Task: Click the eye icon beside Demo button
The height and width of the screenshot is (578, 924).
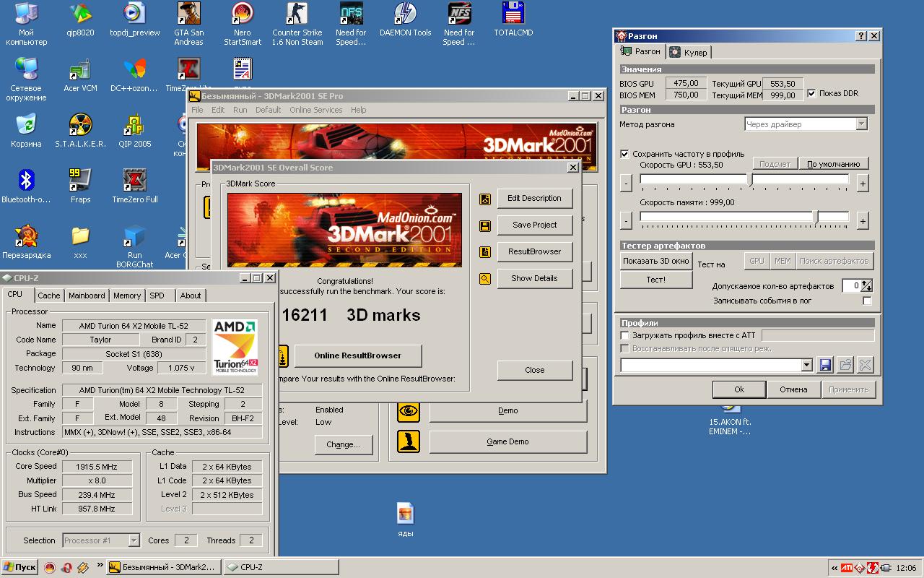Action: (409, 411)
